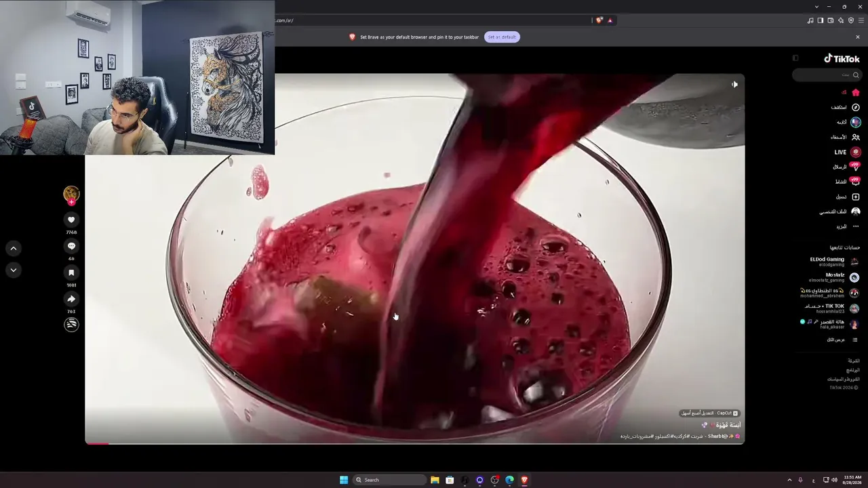The width and height of the screenshot is (868, 488).
Task: Open the creator's profile avatar
Action: coord(71,195)
